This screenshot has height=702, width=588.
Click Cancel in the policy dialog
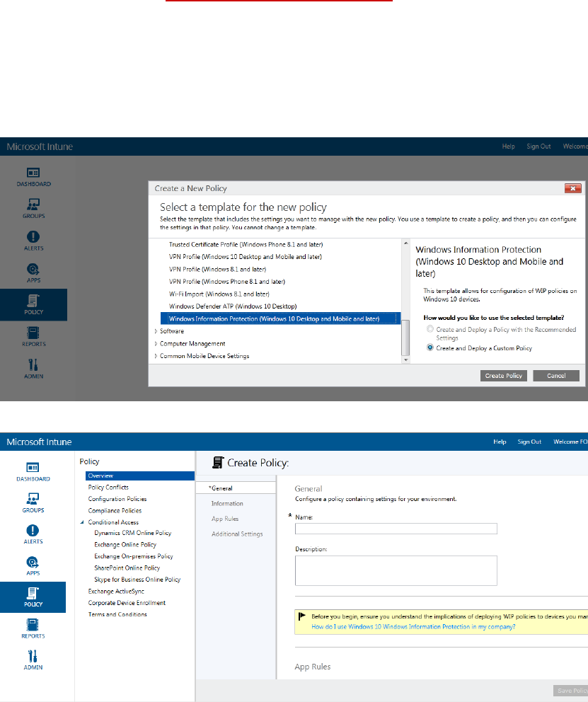coord(556,376)
